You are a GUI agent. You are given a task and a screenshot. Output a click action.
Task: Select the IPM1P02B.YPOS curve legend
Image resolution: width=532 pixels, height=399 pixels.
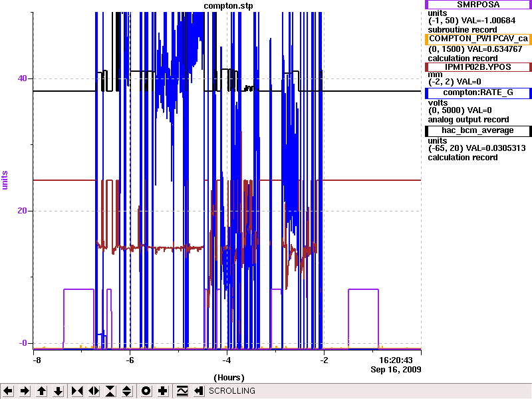[x=478, y=67]
